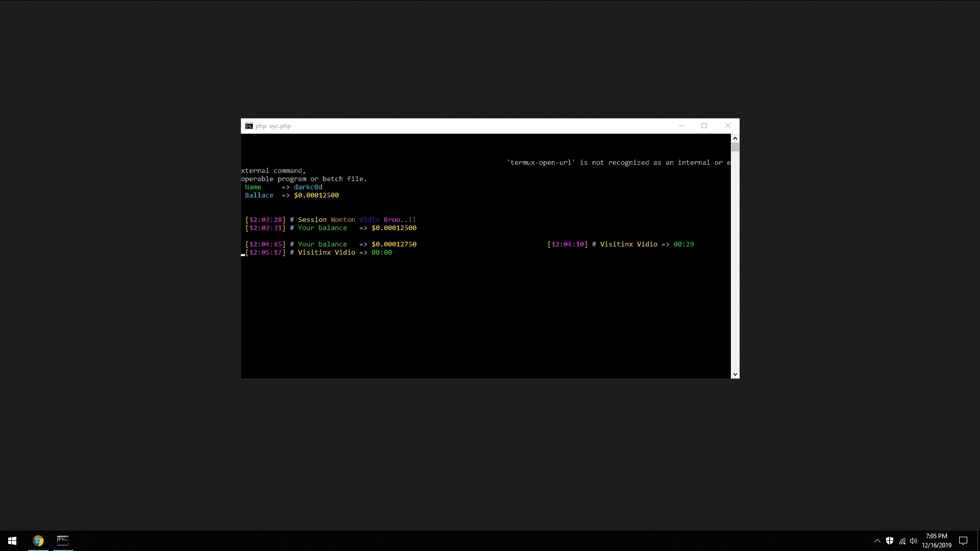Open the Action Center notifications icon
Image resolution: width=980 pixels, height=551 pixels.
(x=963, y=541)
